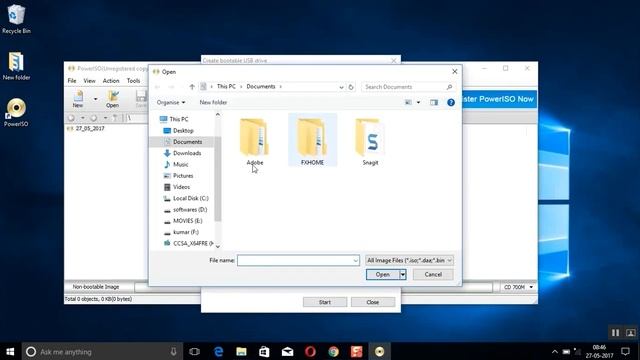Show hidden system tray icons
This screenshot has height=360, width=640.
(555, 351)
